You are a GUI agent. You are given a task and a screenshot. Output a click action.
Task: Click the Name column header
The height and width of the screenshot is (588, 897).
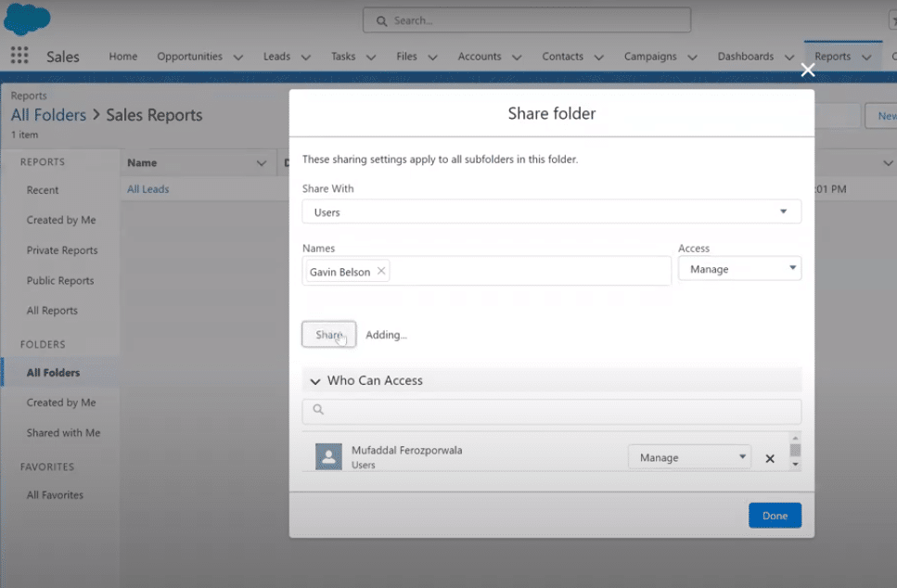pos(142,162)
